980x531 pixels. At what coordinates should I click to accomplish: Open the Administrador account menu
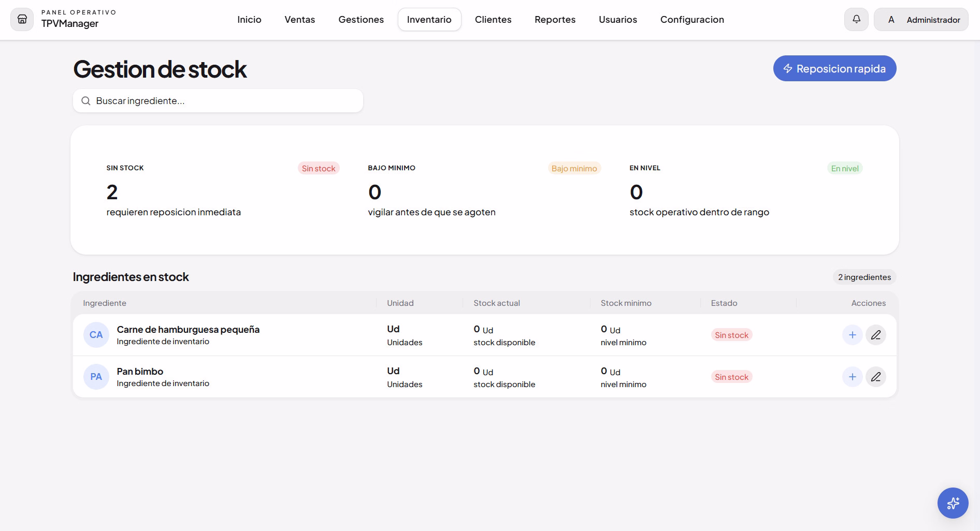pyautogui.click(x=921, y=20)
